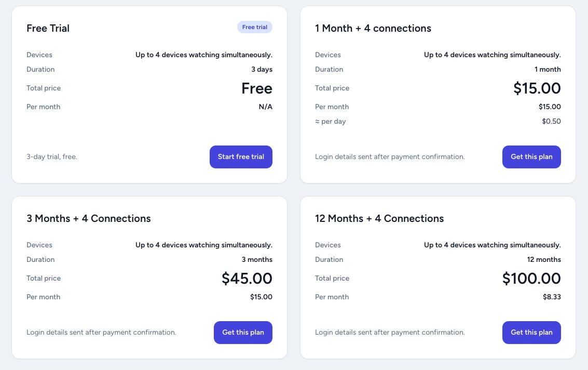Select Up to 4 devices watching simultaneously text
Image resolution: width=588 pixels, height=370 pixels.
pyautogui.click(x=203, y=55)
